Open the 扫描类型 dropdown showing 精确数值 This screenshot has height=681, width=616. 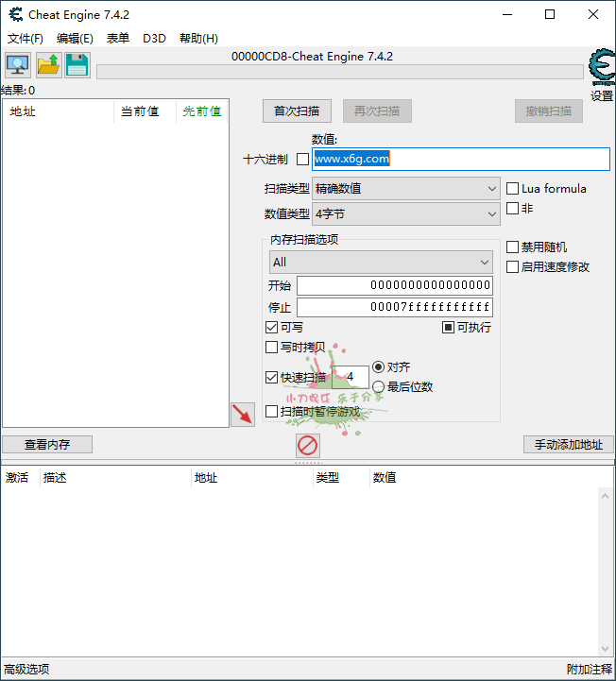tap(405, 189)
